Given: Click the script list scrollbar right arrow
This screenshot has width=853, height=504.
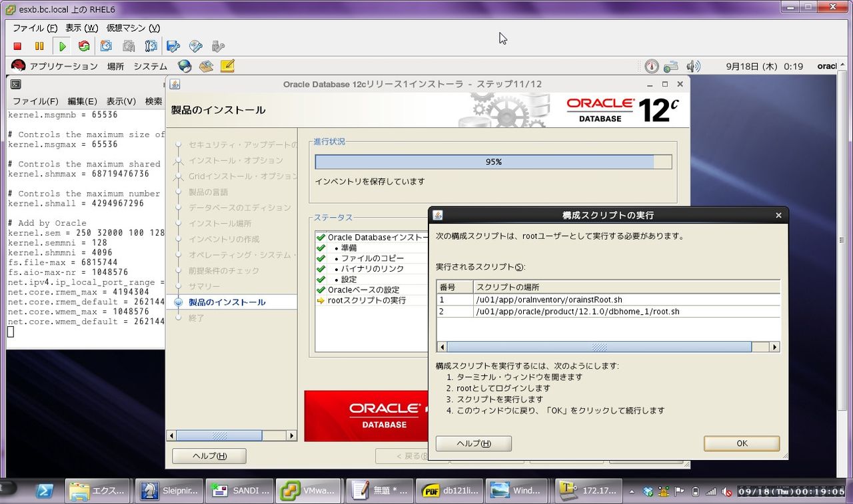Looking at the screenshot, I should [x=774, y=347].
